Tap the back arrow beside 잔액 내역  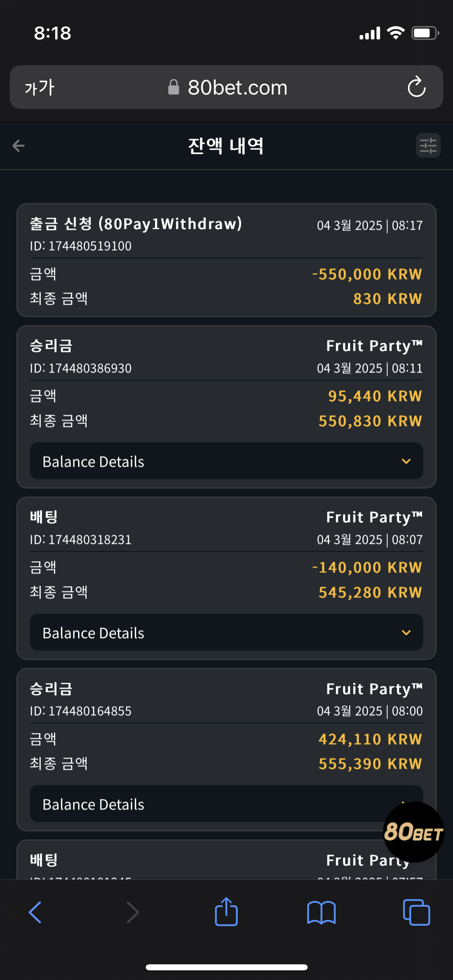(x=19, y=146)
